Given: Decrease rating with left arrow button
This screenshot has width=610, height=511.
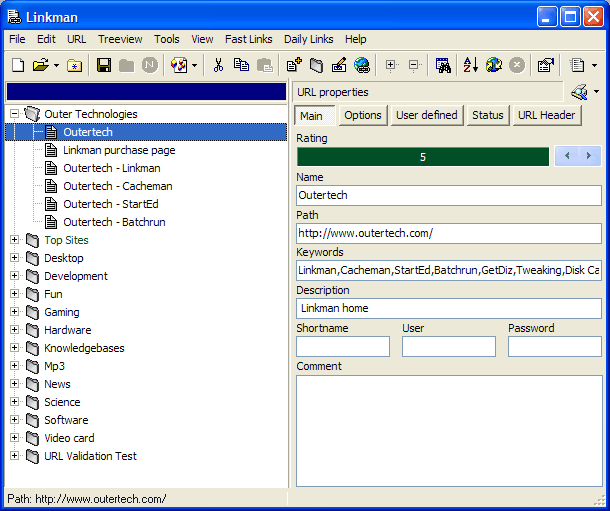Looking at the screenshot, I should point(567,156).
